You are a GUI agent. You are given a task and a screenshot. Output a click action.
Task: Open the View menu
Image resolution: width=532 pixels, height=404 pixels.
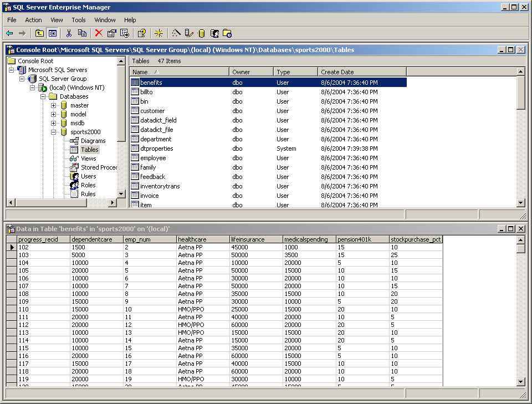point(57,20)
